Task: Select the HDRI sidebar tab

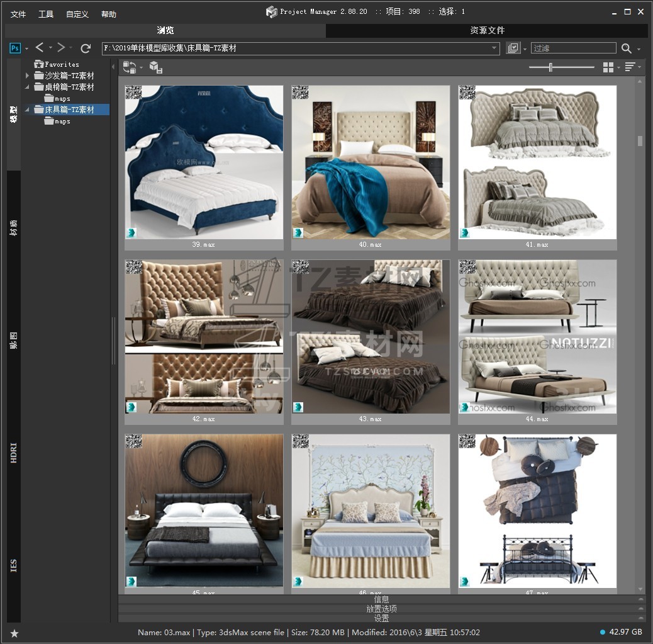Action: [14, 453]
